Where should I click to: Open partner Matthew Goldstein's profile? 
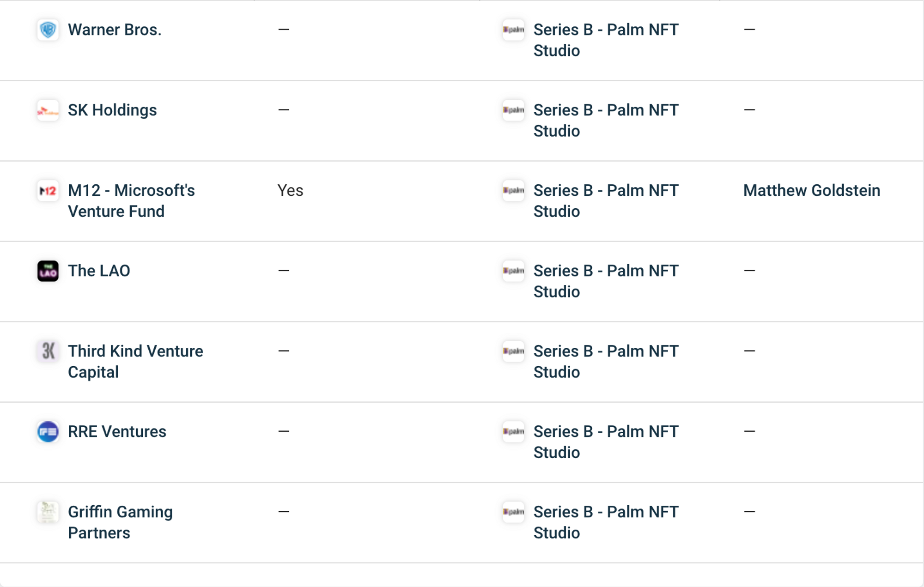[812, 190]
